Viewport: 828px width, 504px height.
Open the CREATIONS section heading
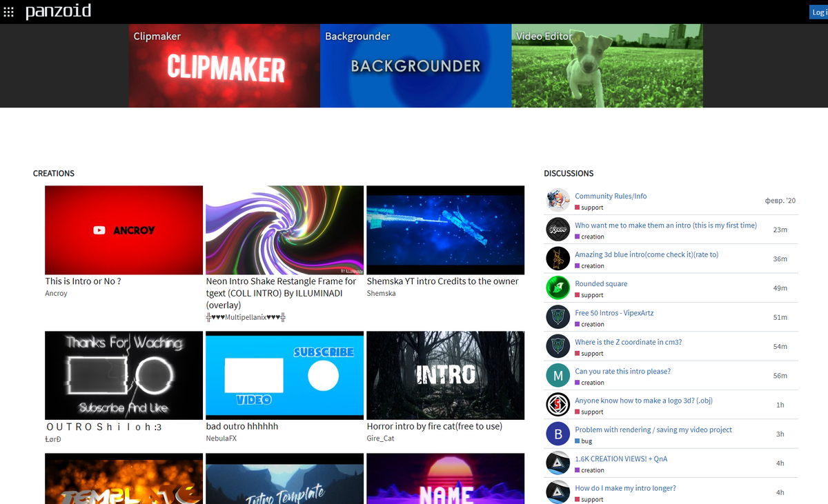[x=54, y=174]
